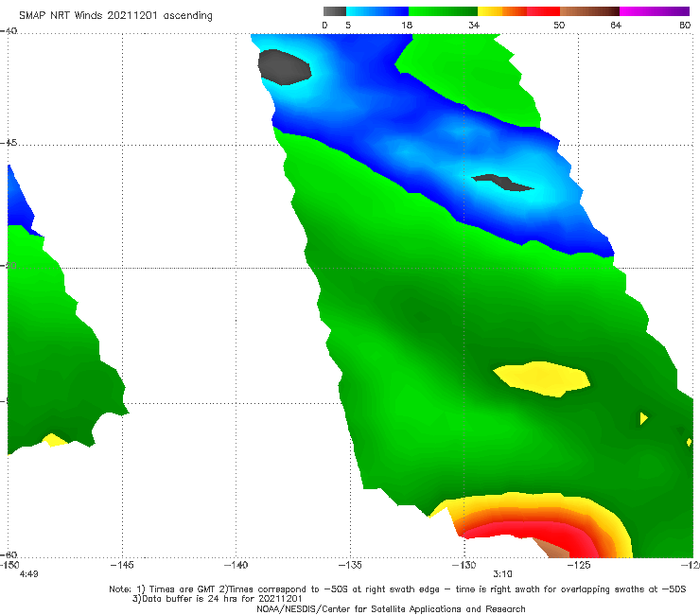Click the brown 50-64 segment of the color bar
This screenshot has width=700, height=615.
589,11
